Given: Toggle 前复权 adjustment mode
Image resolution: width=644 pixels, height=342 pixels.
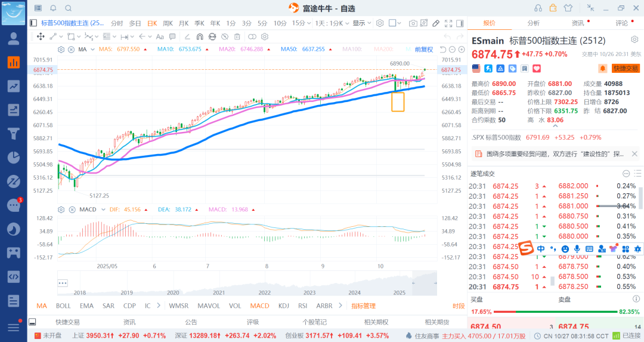Looking at the screenshot, I should pyautogui.click(x=424, y=50).
